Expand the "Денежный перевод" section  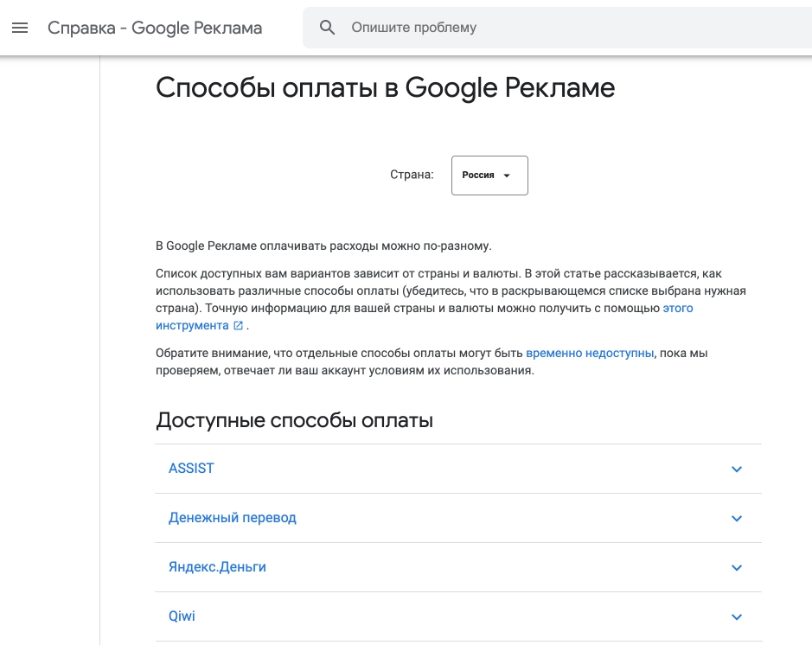tap(233, 518)
